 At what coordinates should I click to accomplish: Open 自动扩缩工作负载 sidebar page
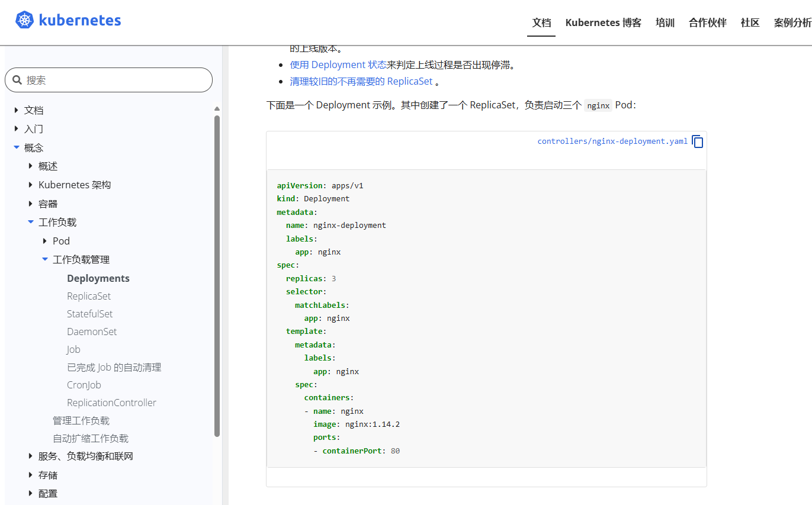coord(91,438)
